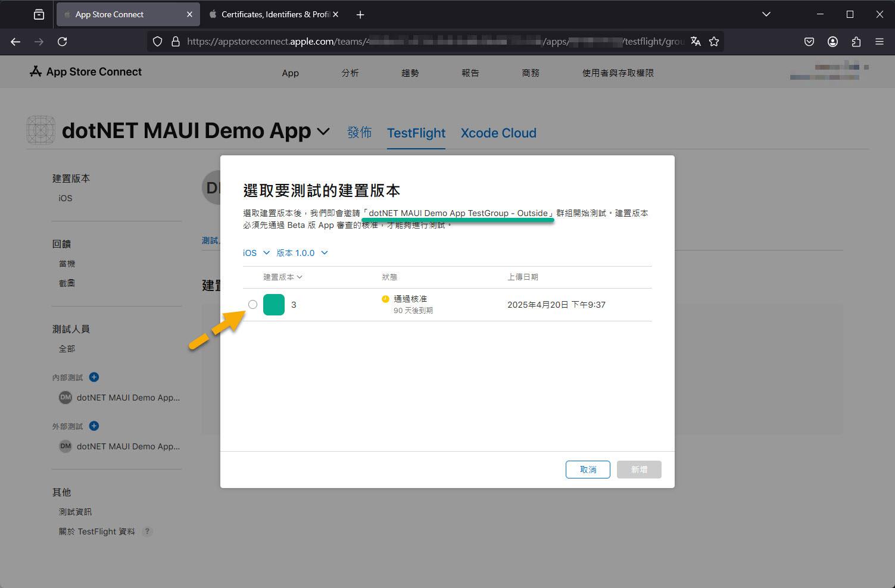This screenshot has height=588, width=895.
Task: Click the 上傳日期 column header
Action: pos(523,277)
